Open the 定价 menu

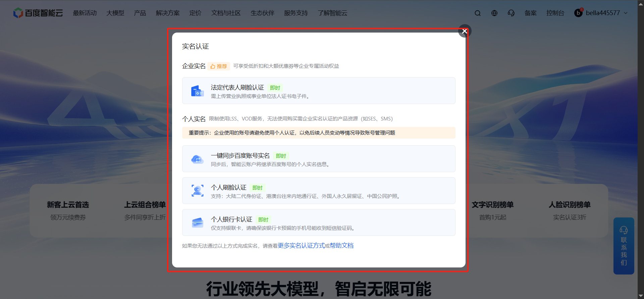[x=195, y=13]
